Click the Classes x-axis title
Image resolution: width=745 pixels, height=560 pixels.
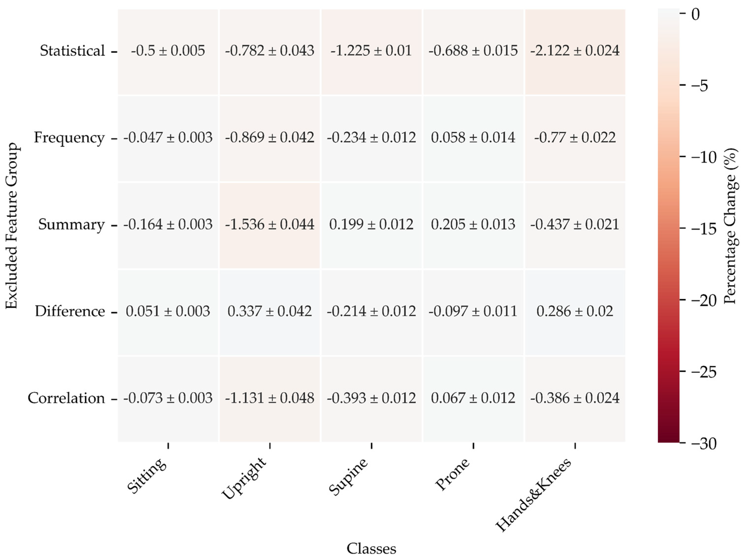pos(371,548)
